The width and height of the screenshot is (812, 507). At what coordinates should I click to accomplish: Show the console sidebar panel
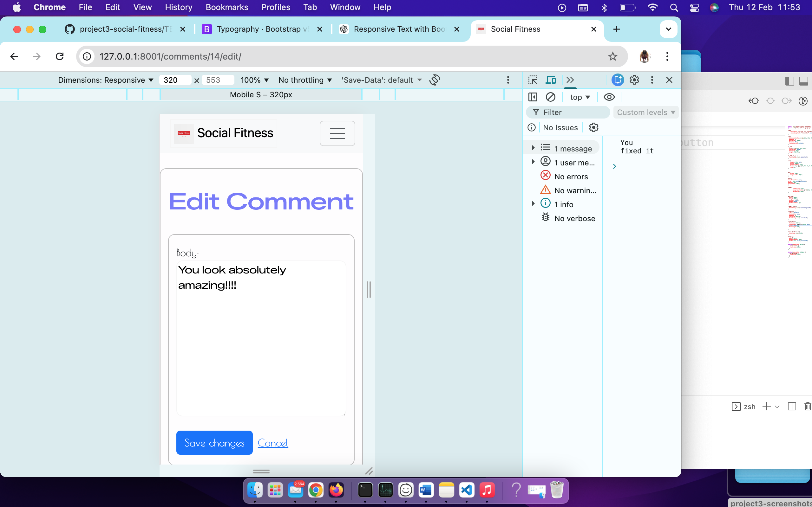tap(533, 97)
